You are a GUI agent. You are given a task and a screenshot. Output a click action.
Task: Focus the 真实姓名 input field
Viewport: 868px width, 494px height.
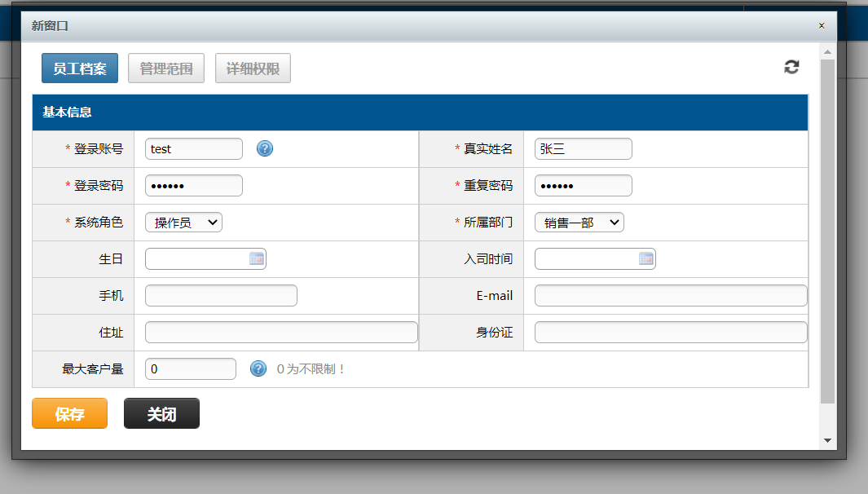(x=584, y=149)
